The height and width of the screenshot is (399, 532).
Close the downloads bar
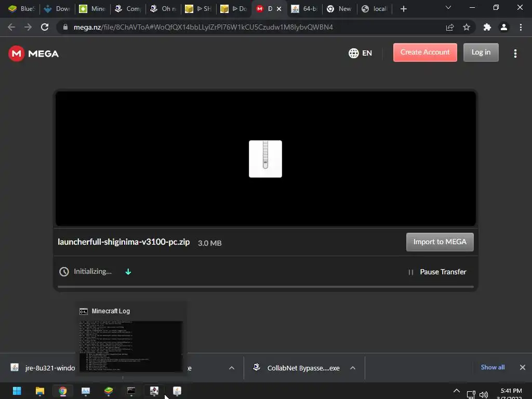pos(523,367)
